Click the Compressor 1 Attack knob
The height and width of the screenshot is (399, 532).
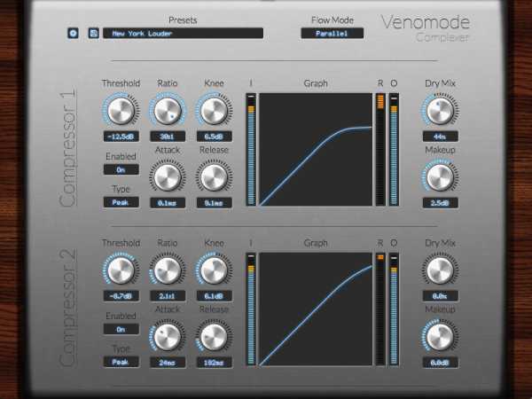pyautogui.click(x=168, y=177)
